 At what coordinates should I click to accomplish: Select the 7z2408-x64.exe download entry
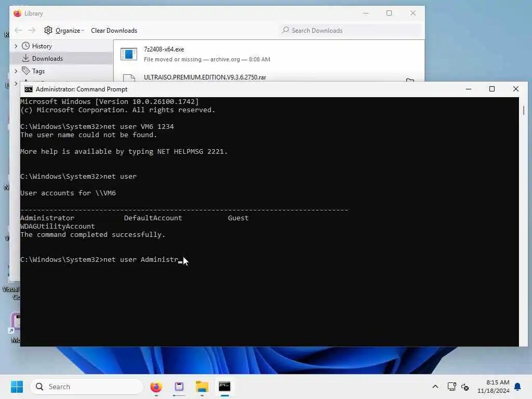(269, 54)
